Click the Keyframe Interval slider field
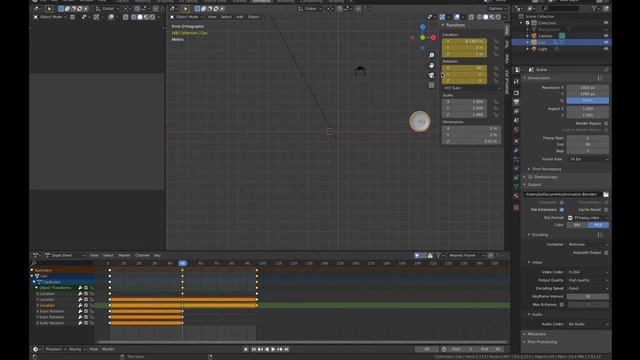640x360 pixels. 588,297
